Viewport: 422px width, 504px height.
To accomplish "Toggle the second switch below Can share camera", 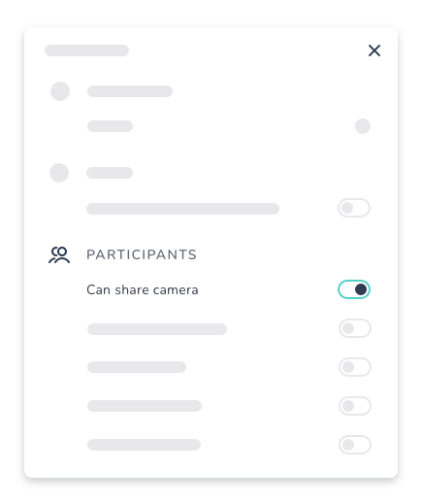I will click(x=355, y=367).
